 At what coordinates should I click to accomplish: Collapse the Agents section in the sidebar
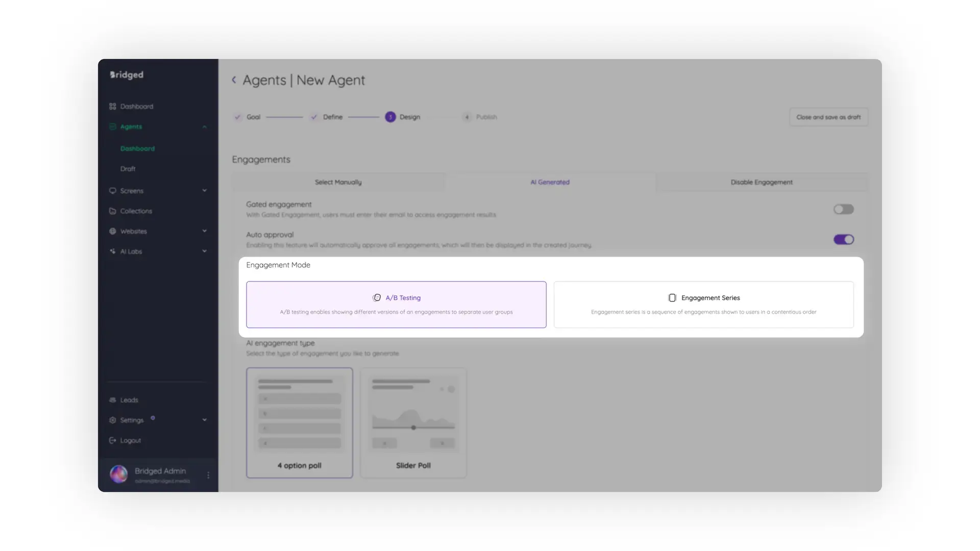pos(204,127)
